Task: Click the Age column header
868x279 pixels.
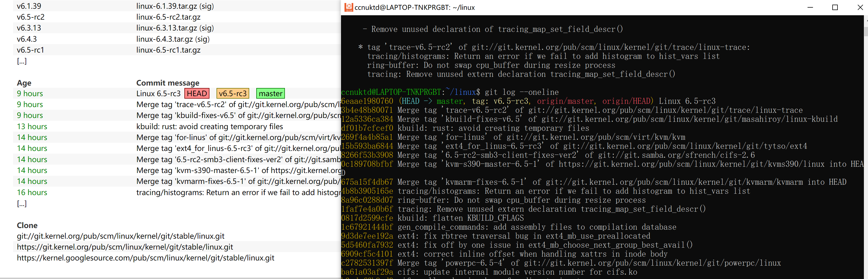Action: coord(24,83)
